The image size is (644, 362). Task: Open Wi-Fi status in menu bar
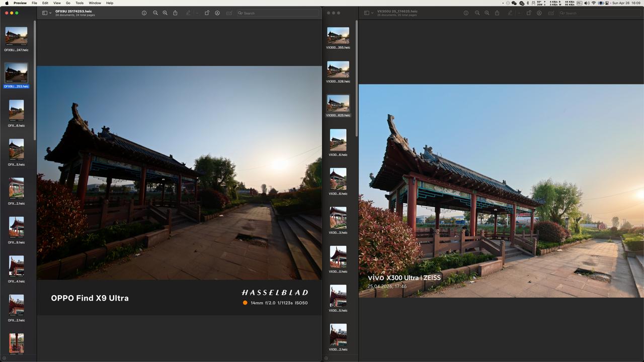[594, 3]
